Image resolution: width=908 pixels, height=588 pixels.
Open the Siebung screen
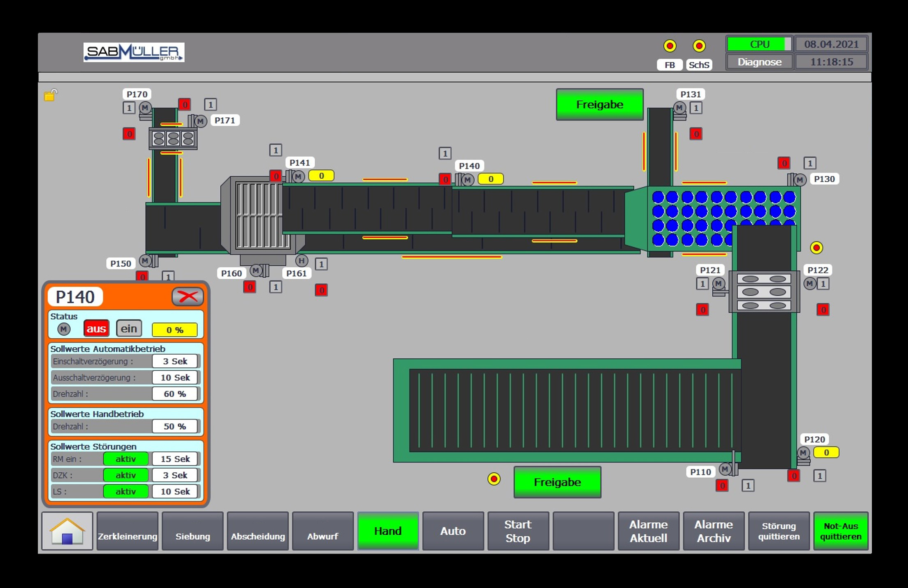(x=193, y=531)
